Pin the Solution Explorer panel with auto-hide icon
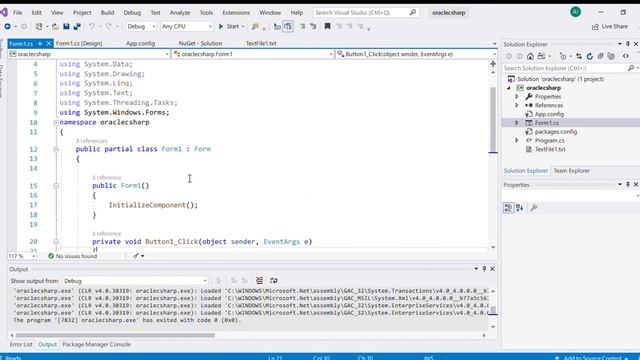 coord(628,44)
